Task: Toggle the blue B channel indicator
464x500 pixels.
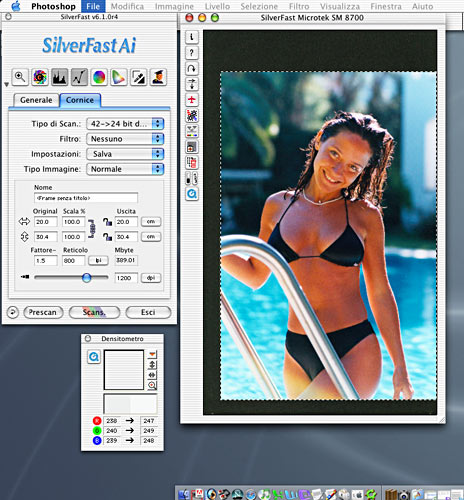Action: coord(97,441)
